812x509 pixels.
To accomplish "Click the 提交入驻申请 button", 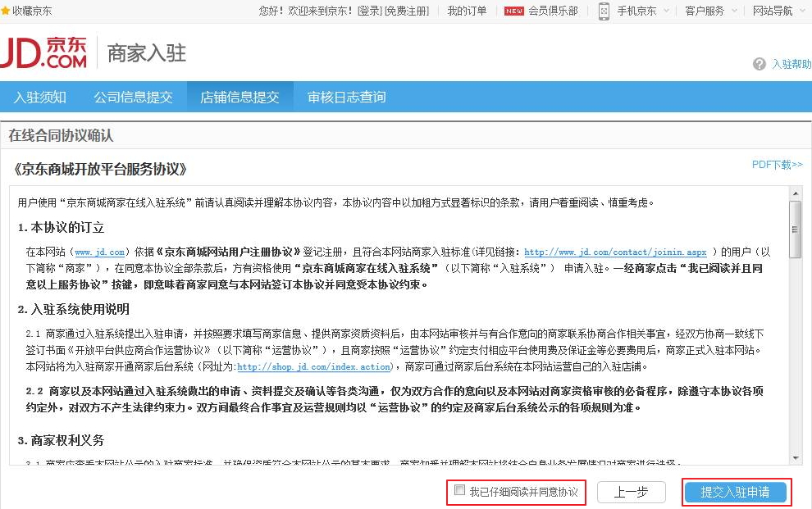I will coord(736,492).
